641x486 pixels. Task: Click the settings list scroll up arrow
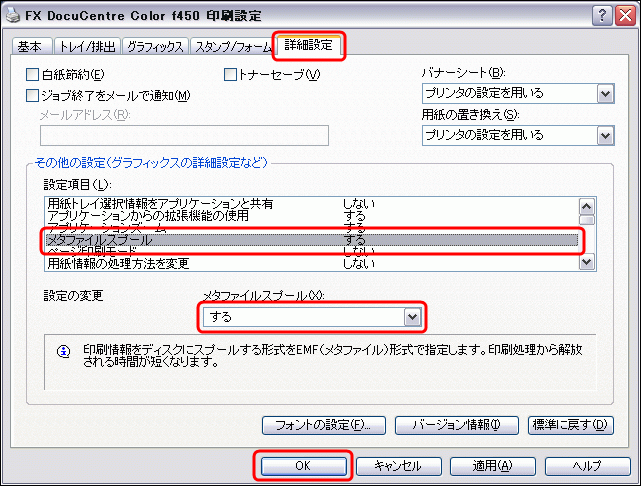pyautogui.click(x=587, y=206)
